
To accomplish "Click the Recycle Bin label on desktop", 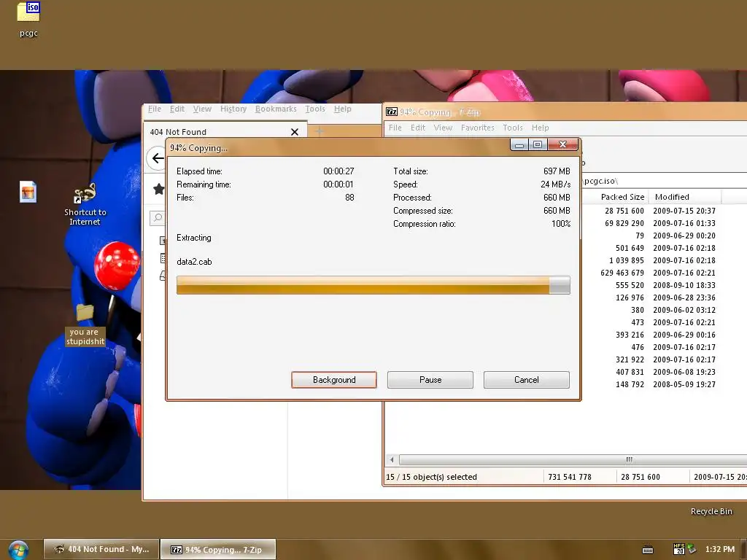I will (711, 511).
